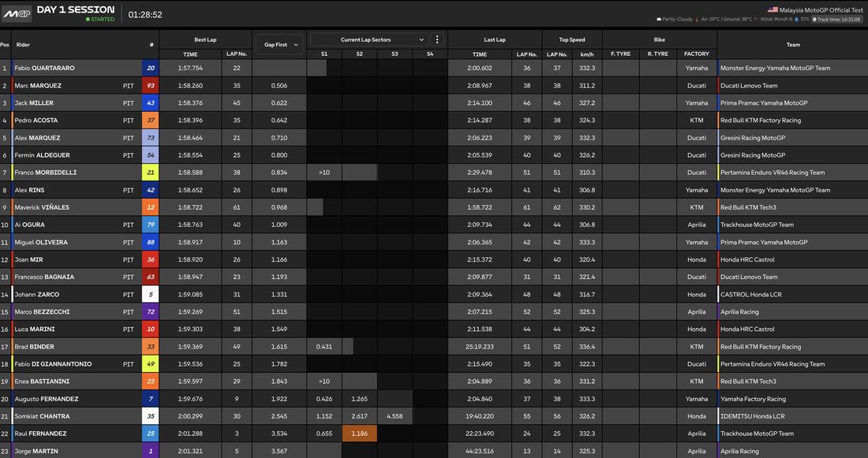The image size is (868, 458).
Task: Click last lap time 25:19.233
Action: point(480,347)
